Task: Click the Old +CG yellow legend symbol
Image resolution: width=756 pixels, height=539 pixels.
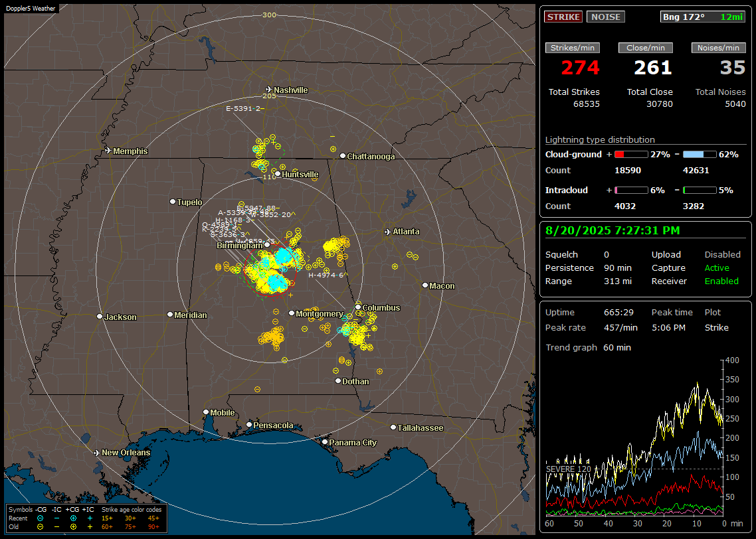Action: 73,527
